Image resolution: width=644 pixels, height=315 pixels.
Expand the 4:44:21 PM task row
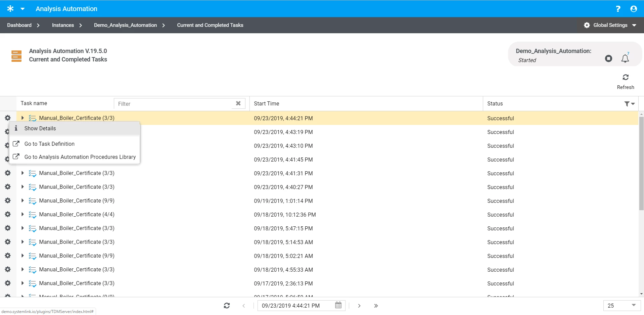pos(22,118)
